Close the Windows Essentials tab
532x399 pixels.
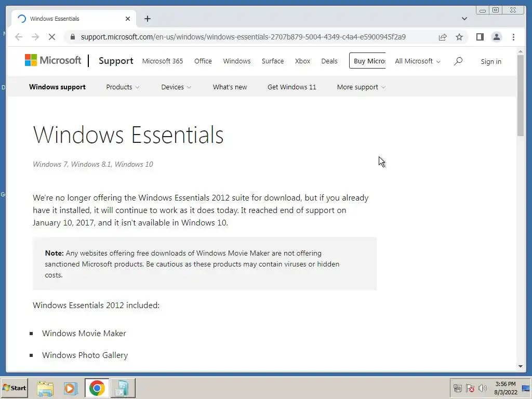128,19
